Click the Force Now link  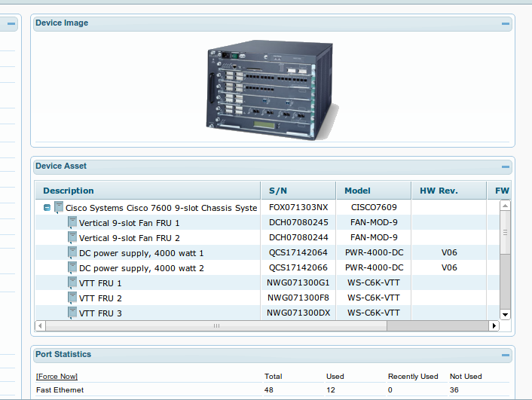pyautogui.click(x=57, y=376)
